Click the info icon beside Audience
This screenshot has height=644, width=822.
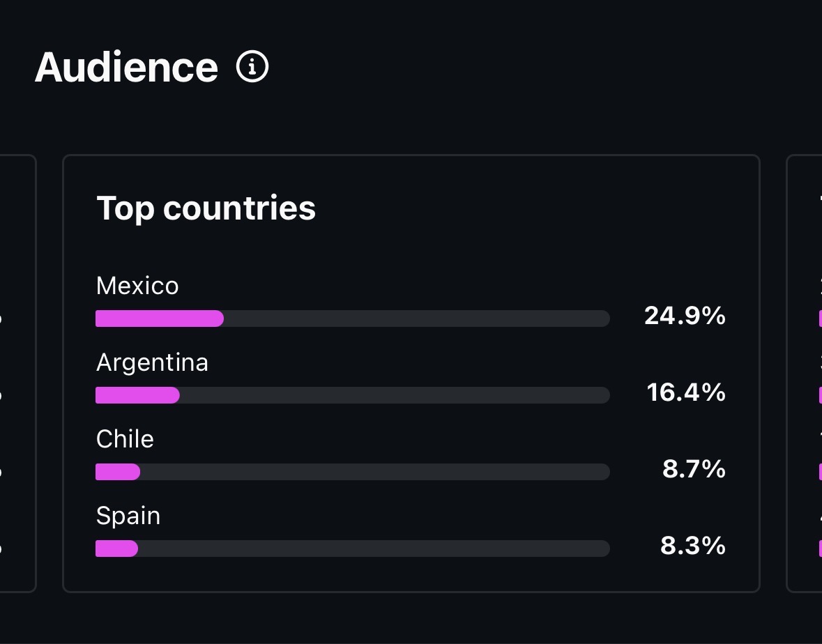click(252, 67)
